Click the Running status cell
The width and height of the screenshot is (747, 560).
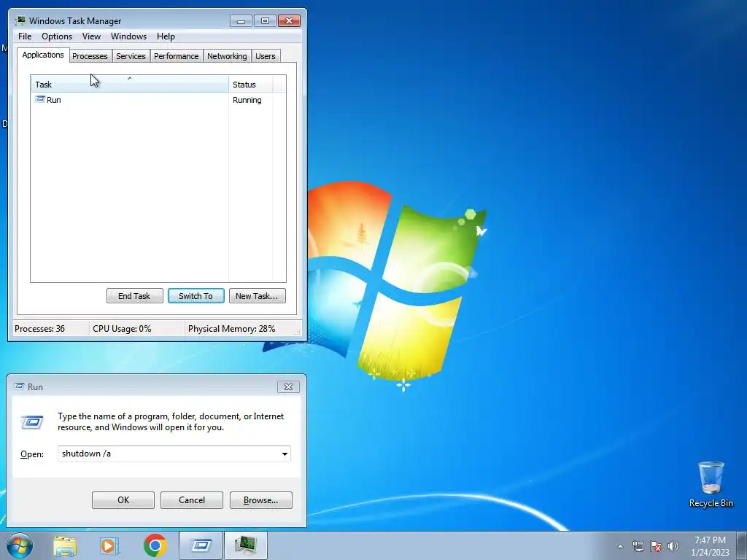coord(247,99)
